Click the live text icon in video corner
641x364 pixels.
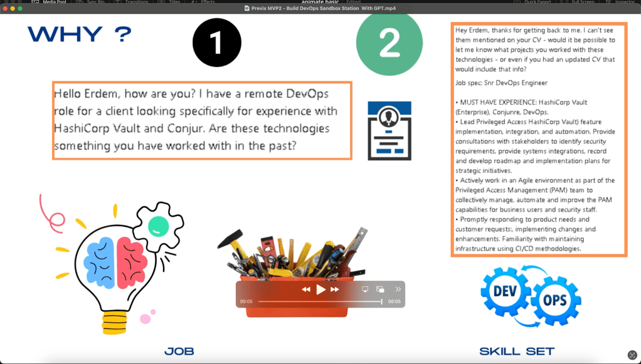pos(632,355)
